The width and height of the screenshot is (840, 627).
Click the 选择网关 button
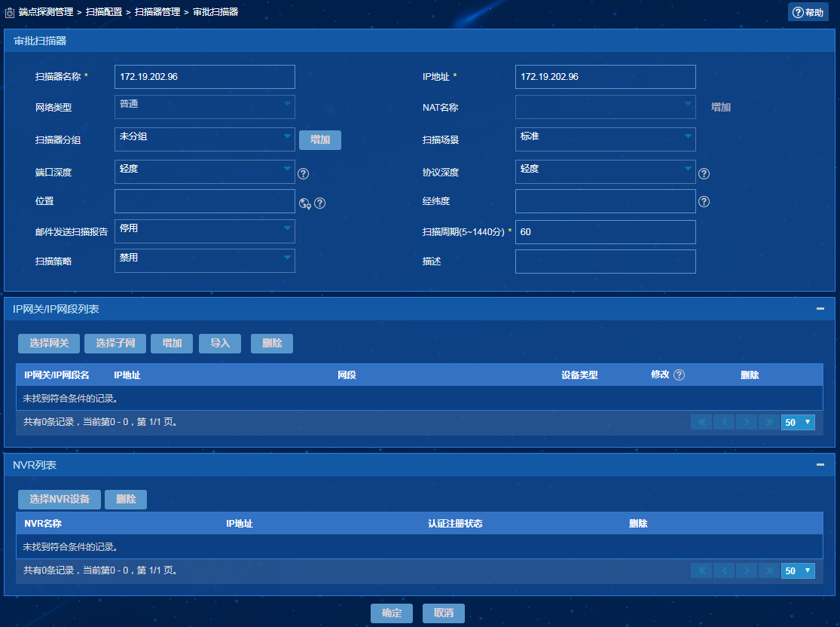click(49, 344)
